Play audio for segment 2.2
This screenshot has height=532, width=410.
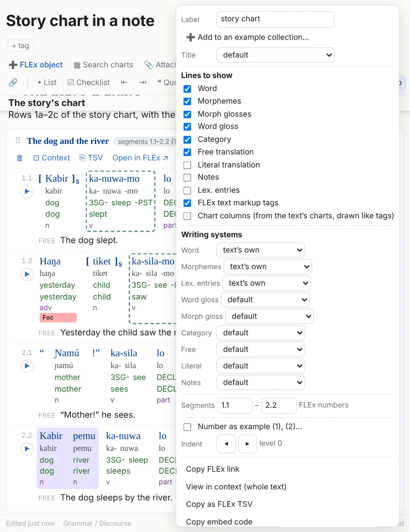point(27,449)
